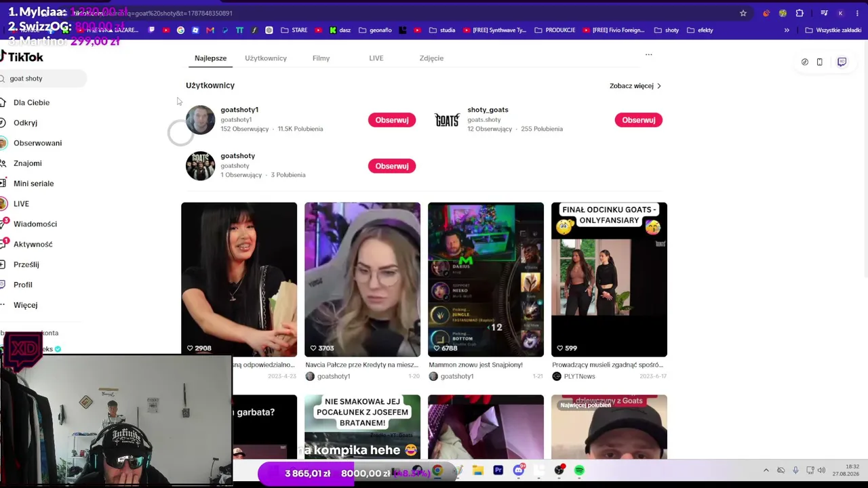Open Wiadomości messages
The height and width of the screenshot is (488, 868).
coord(35,224)
